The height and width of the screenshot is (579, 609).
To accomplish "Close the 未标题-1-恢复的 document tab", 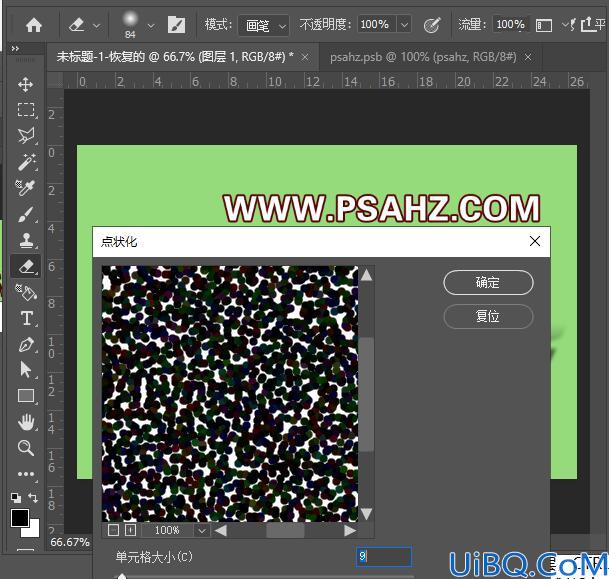I will (305, 57).
